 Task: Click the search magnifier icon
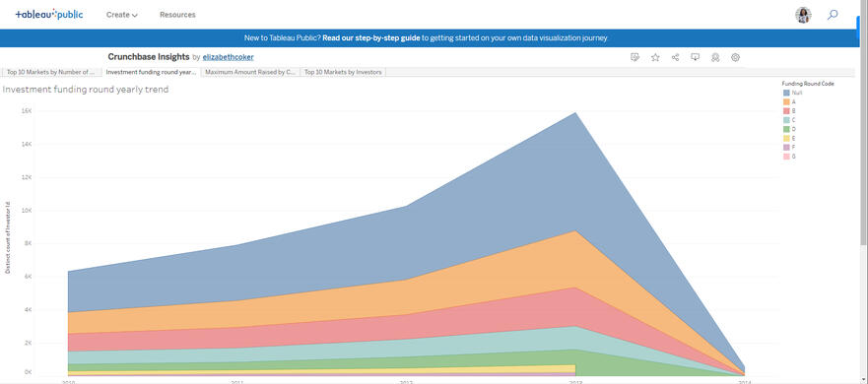(832, 15)
